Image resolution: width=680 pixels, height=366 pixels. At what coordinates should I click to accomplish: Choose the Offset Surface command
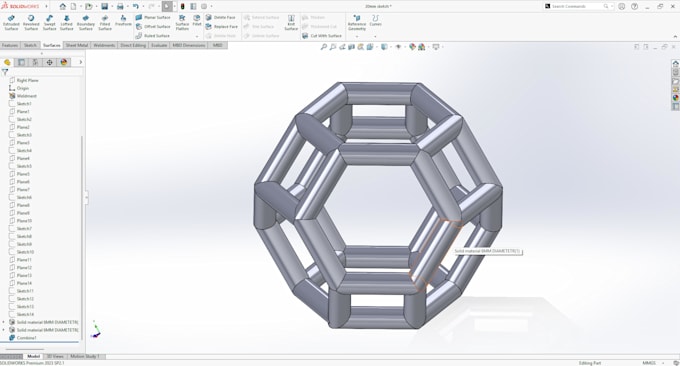153,26
